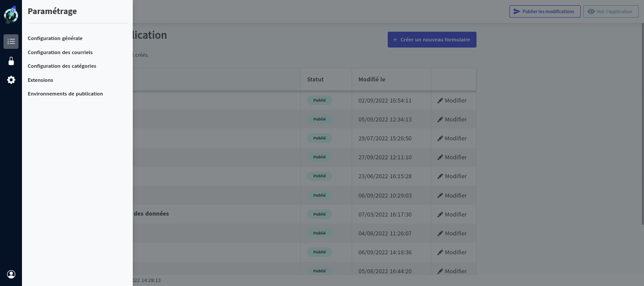Open Configuration des courriels
Image resolution: width=644 pixels, height=286 pixels.
click(x=60, y=52)
